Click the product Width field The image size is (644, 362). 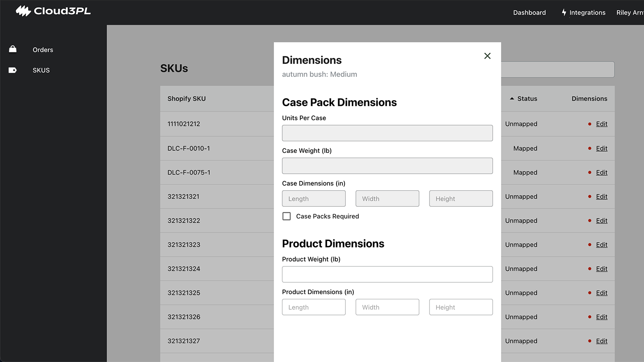(387, 307)
